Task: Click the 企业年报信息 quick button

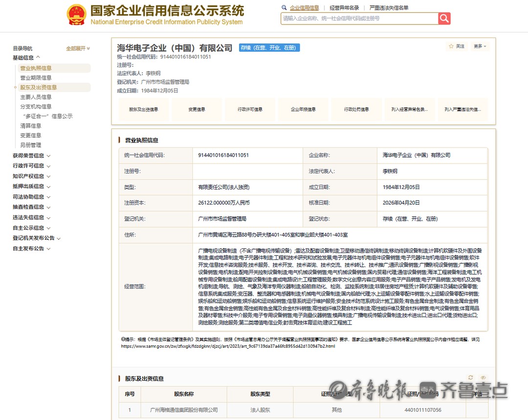Action: (x=303, y=109)
